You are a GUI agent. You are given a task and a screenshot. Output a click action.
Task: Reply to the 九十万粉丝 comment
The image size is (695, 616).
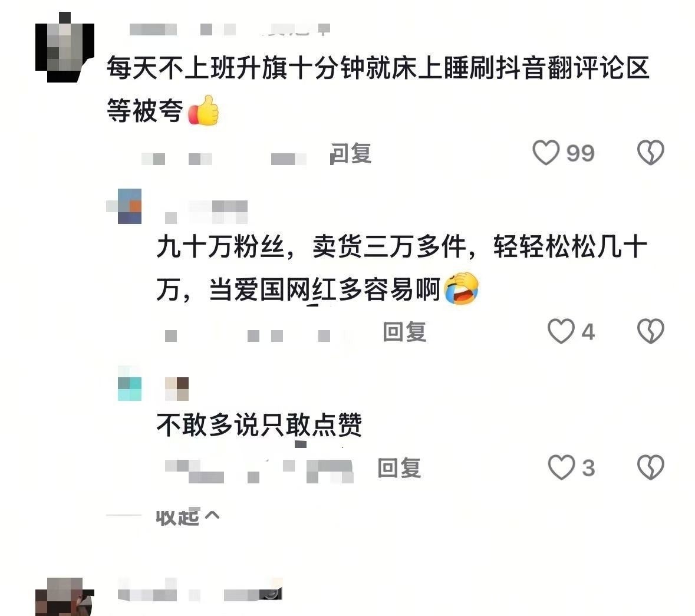click(404, 331)
